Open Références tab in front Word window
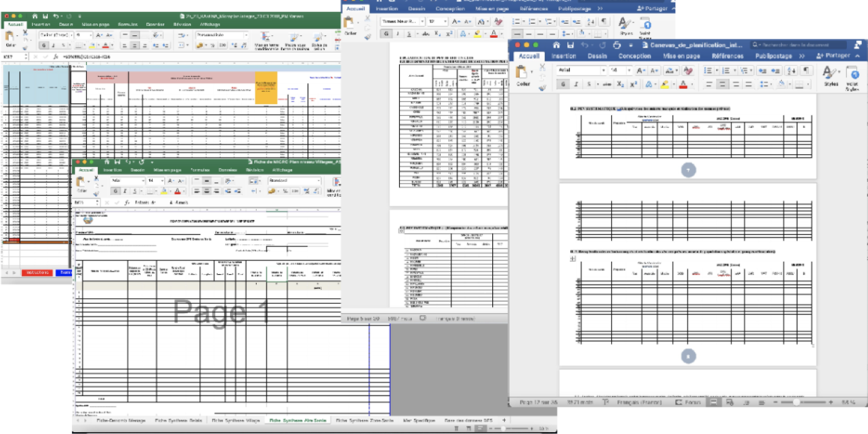The image size is (868, 434). click(x=727, y=56)
